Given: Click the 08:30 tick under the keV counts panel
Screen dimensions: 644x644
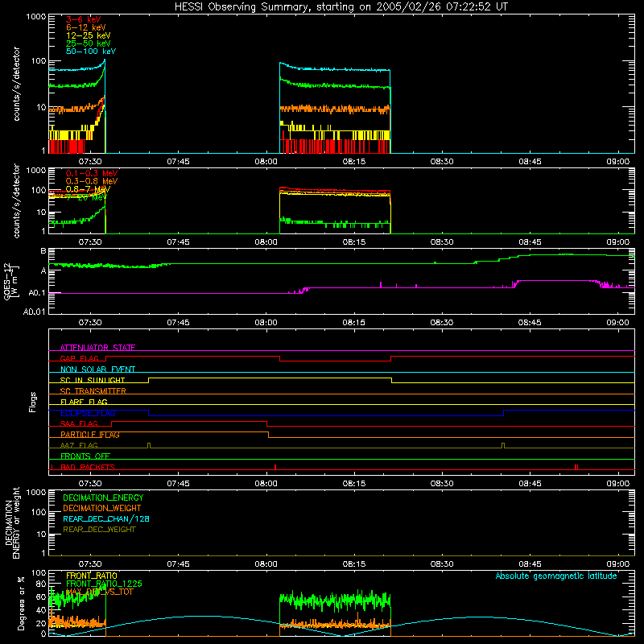Looking at the screenshot, I should coord(442,162).
